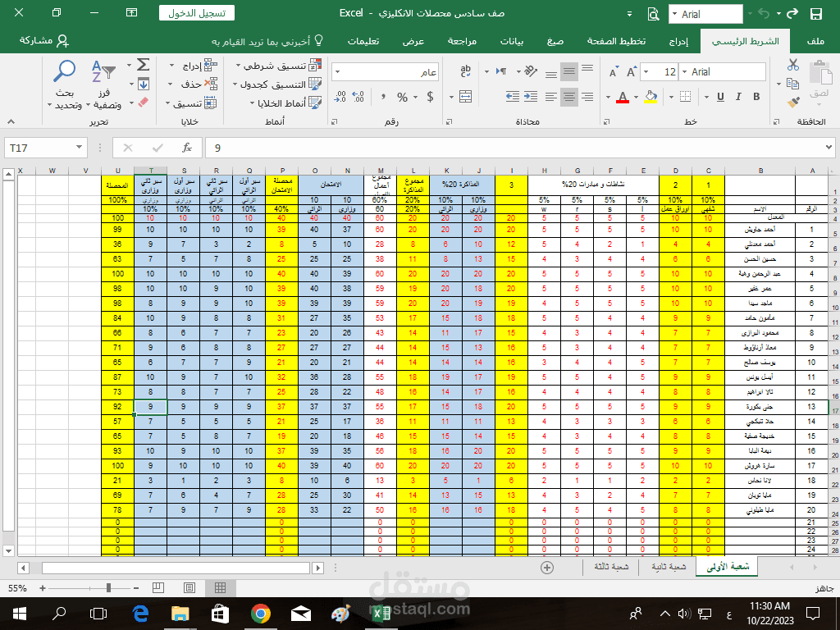Screen dimensions: 840x630
Task: Apply yellow fill color bucket
Action: click(651, 97)
